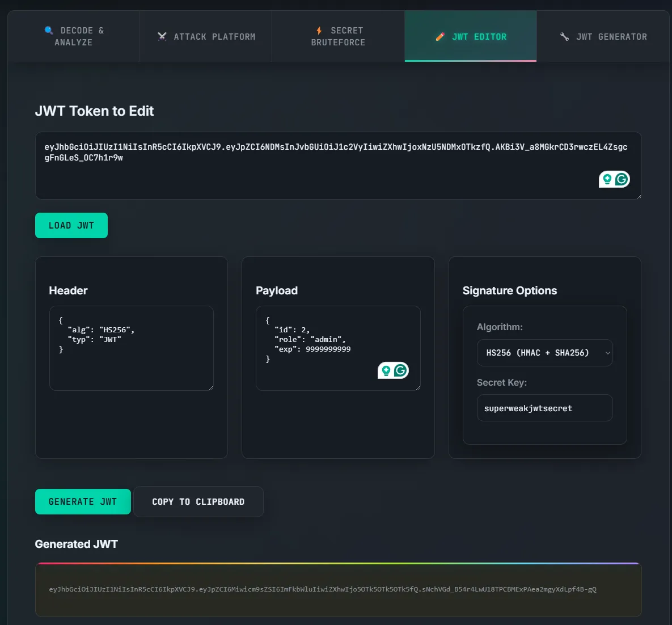Go to the Secret Bruteforce tab
The width and height of the screenshot is (672, 625).
(338, 37)
